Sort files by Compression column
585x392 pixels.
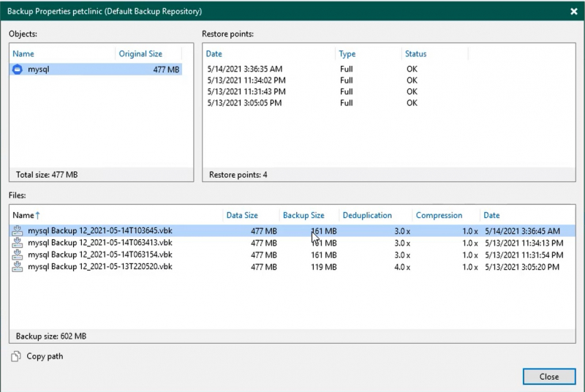(x=439, y=215)
